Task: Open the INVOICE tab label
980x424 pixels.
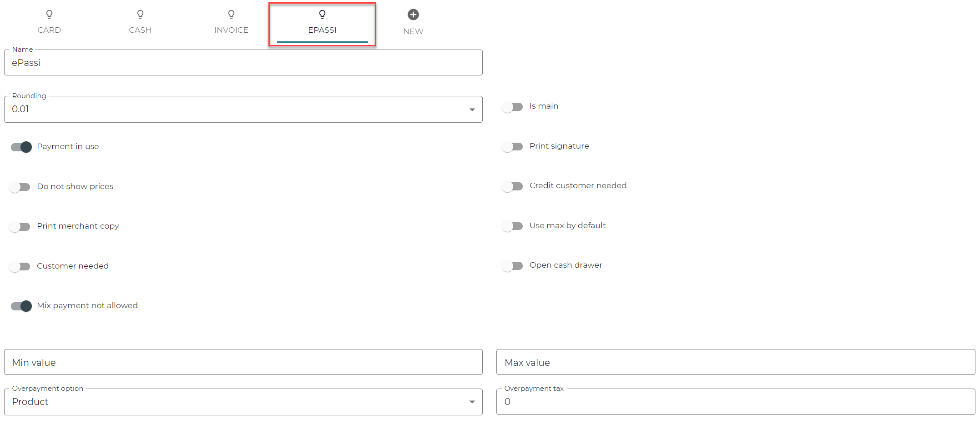Action: pos(231,30)
